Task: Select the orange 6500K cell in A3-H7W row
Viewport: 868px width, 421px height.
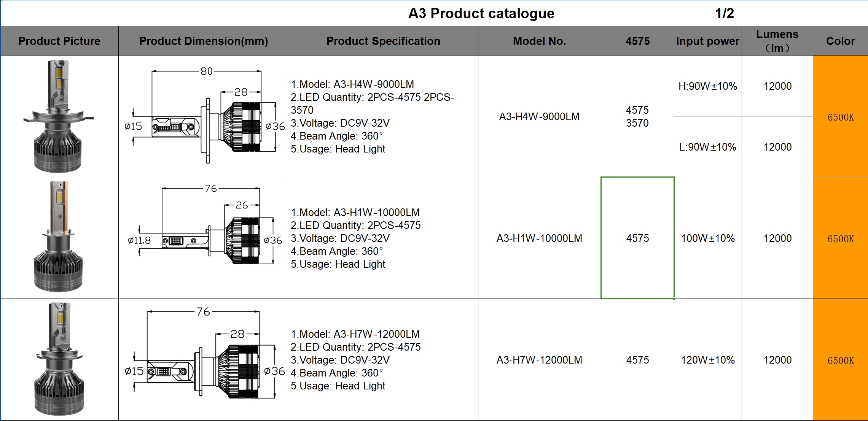Action: (x=840, y=361)
